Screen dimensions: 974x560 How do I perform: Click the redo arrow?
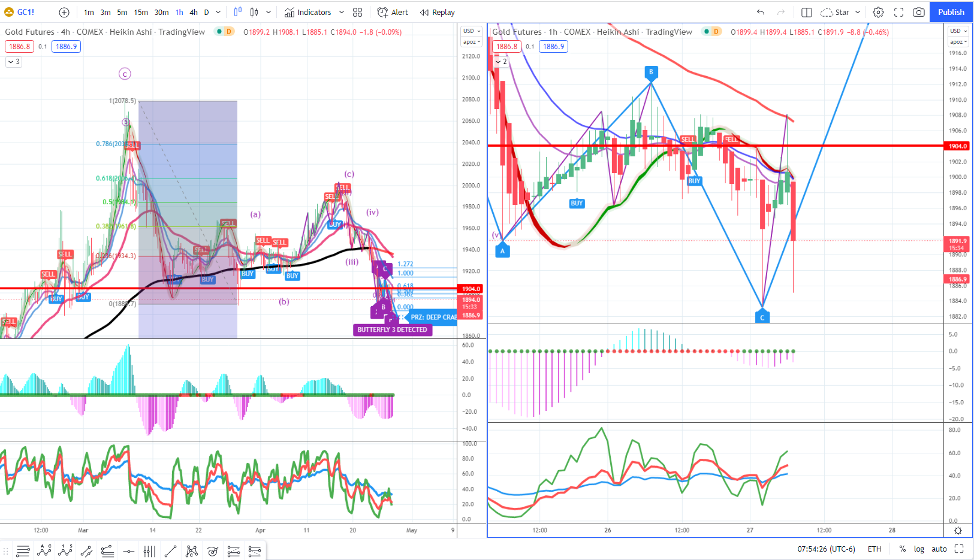click(780, 12)
